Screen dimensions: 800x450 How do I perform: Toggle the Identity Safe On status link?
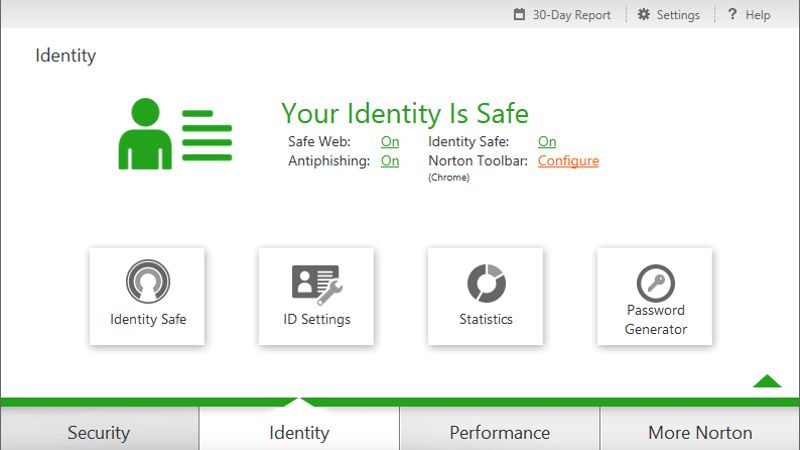pyautogui.click(x=547, y=141)
